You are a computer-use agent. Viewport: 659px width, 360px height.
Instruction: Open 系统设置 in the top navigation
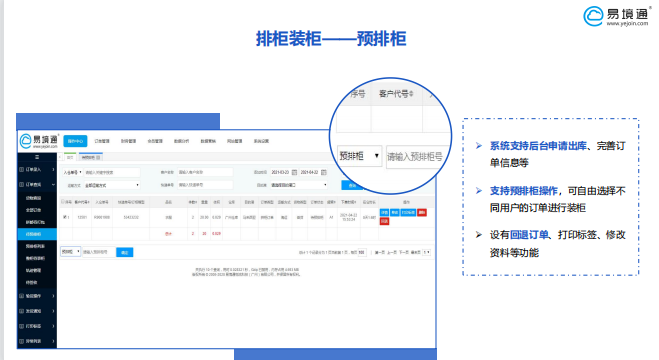tap(261, 141)
